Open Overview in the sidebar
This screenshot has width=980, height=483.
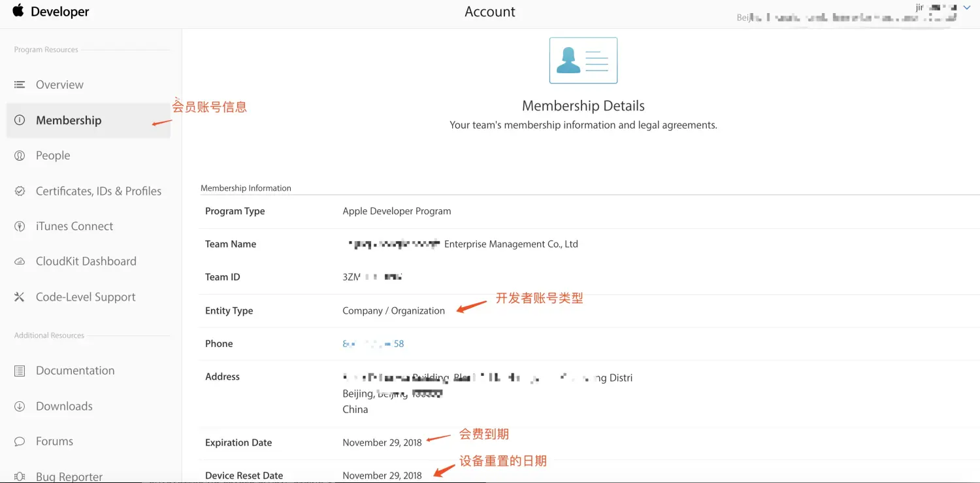pos(59,84)
